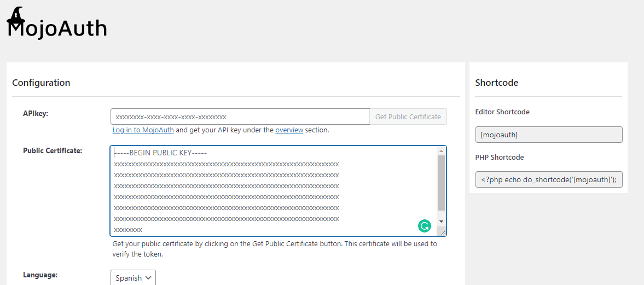Click the chevron arrow of Language select
This screenshot has width=644, height=285.
click(149, 278)
